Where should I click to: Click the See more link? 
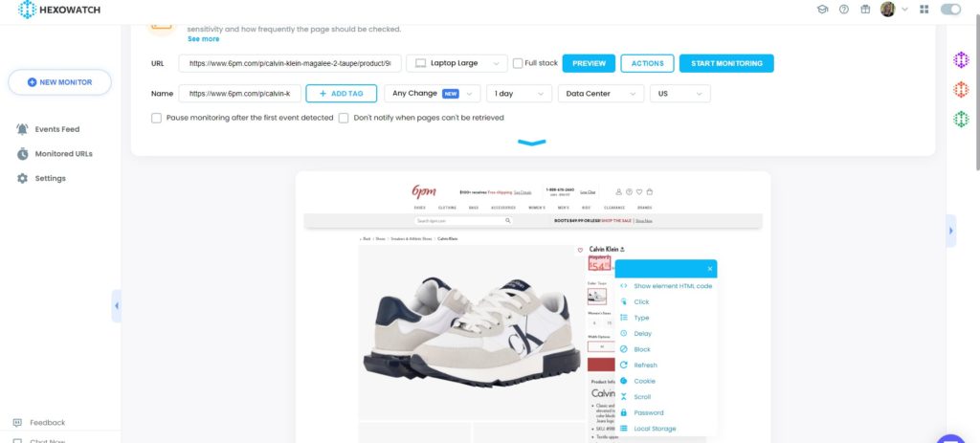click(x=203, y=38)
